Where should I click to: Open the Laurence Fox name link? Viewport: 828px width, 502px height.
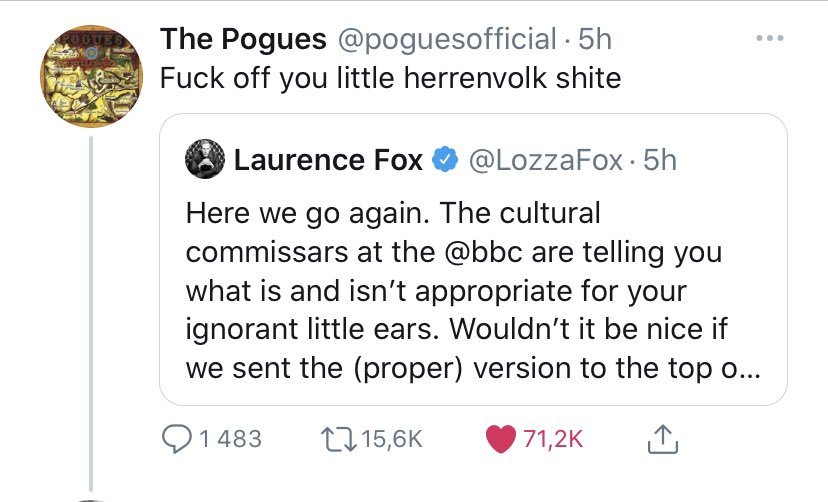coord(328,160)
